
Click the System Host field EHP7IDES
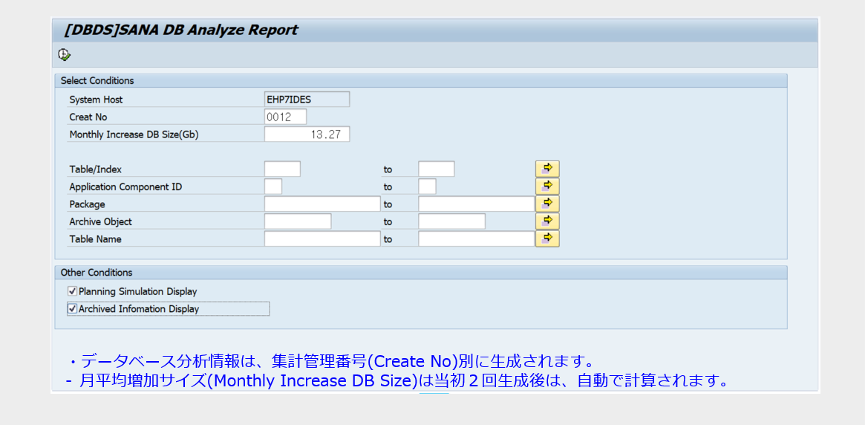point(307,99)
